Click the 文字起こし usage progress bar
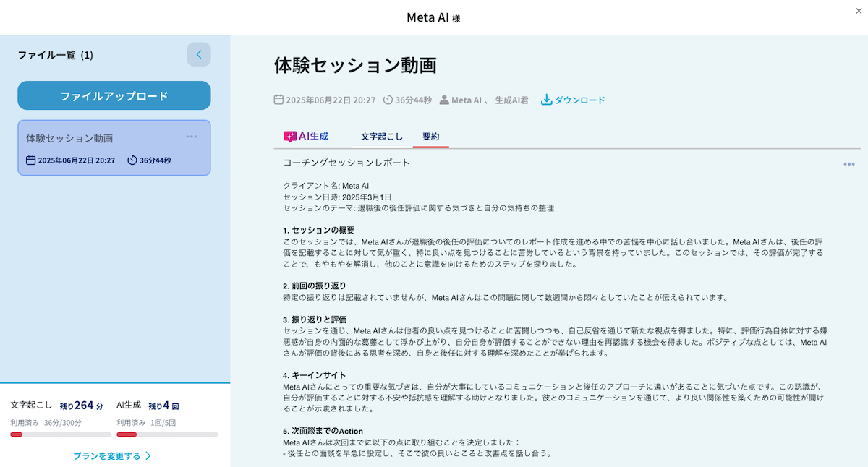Image resolution: width=868 pixels, height=467 pixels. click(x=61, y=434)
